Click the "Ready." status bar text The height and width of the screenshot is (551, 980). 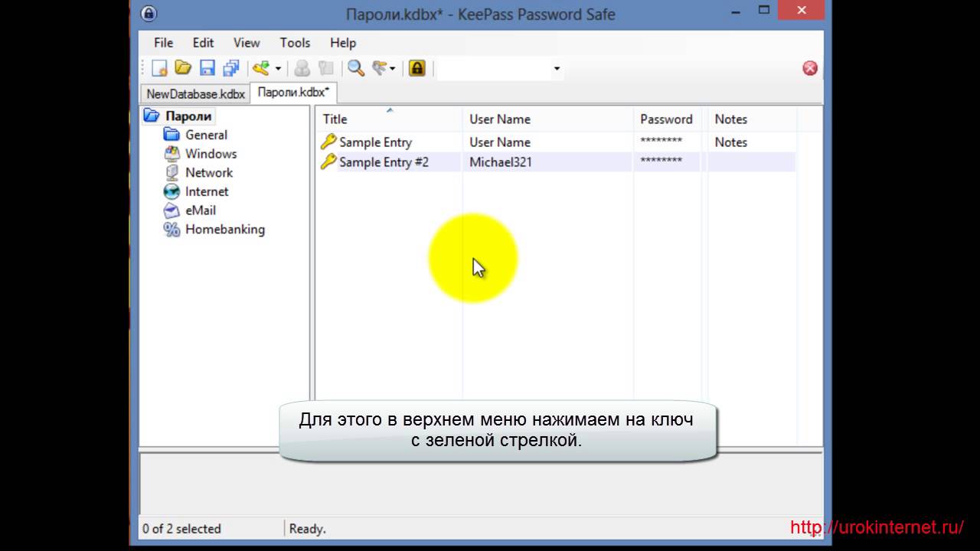(308, 529)
